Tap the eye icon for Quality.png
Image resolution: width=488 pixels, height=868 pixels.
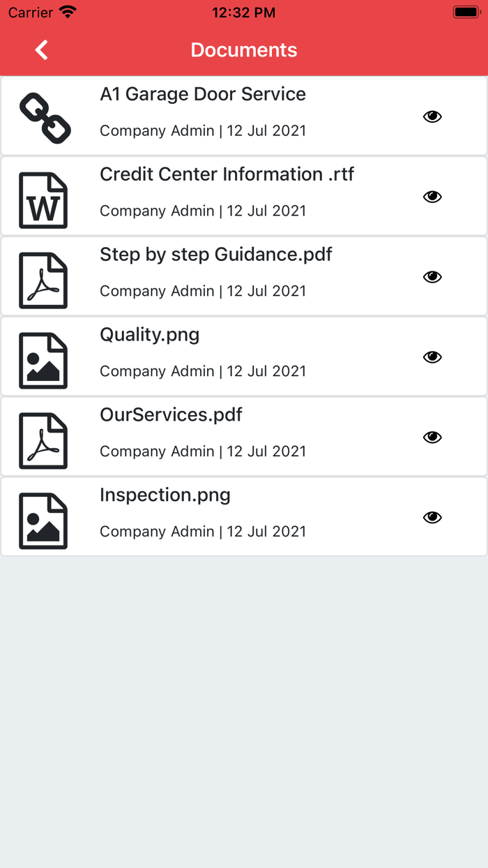point(432,357)
